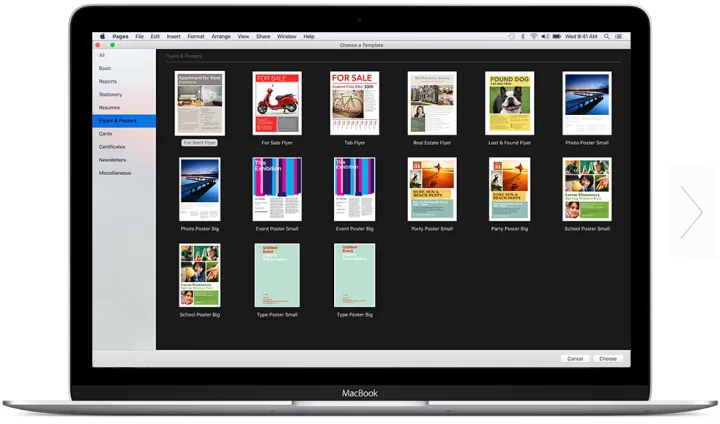Open the Format menu

coord(196,36)
